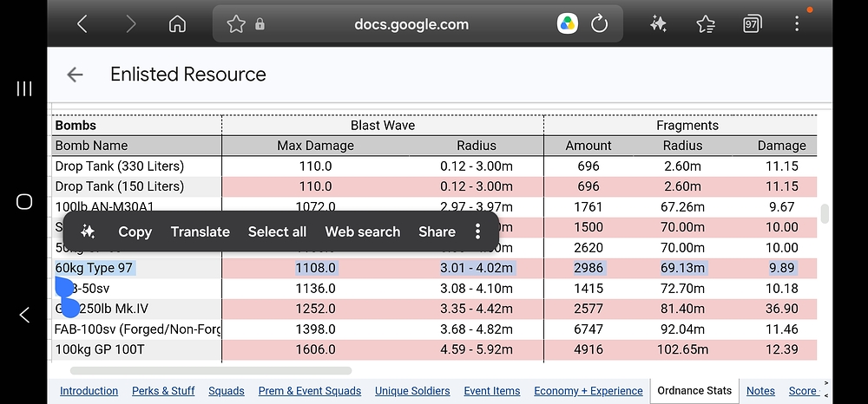This screenshot has width=868, height=404.
Task: Open the Squads sheet tab
Action: (x=227, y=391)
